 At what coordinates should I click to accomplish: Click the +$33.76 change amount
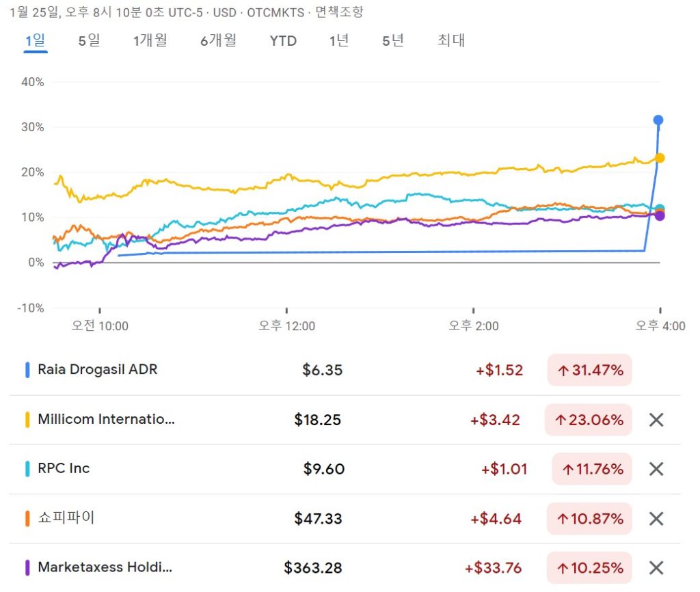(494, 568)
